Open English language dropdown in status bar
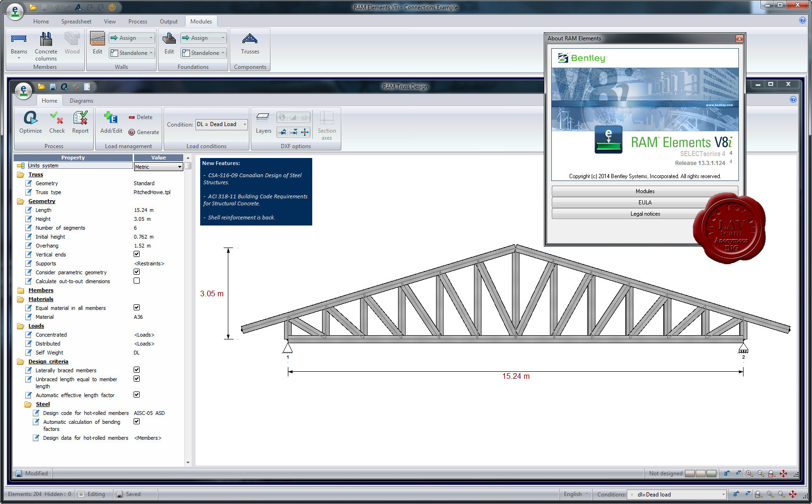812x504 pixels. [x=576, y=494]
